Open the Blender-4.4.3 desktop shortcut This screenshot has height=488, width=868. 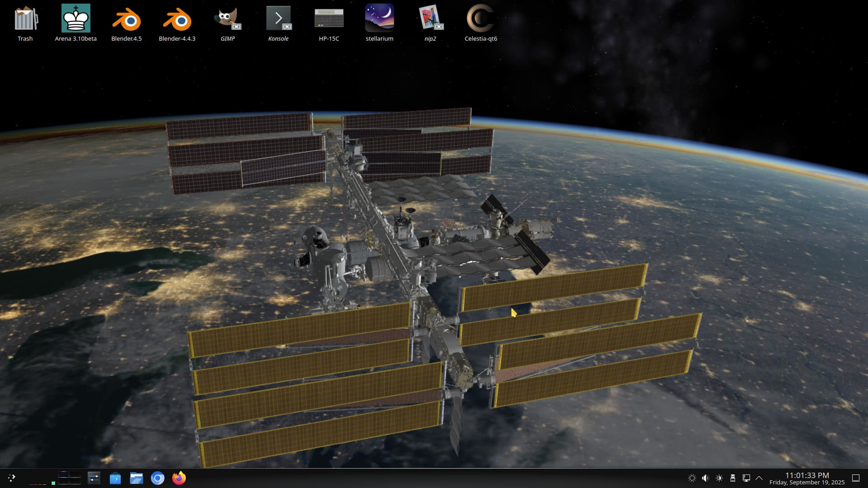pyautogui.click(x=177, y=23)
